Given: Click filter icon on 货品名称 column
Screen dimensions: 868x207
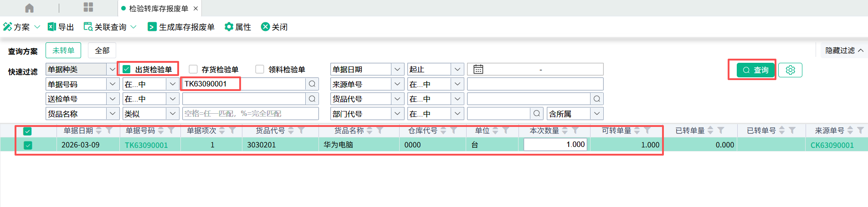Looking at the screenshot, I should pyautogui.click(x=380, y=131).
